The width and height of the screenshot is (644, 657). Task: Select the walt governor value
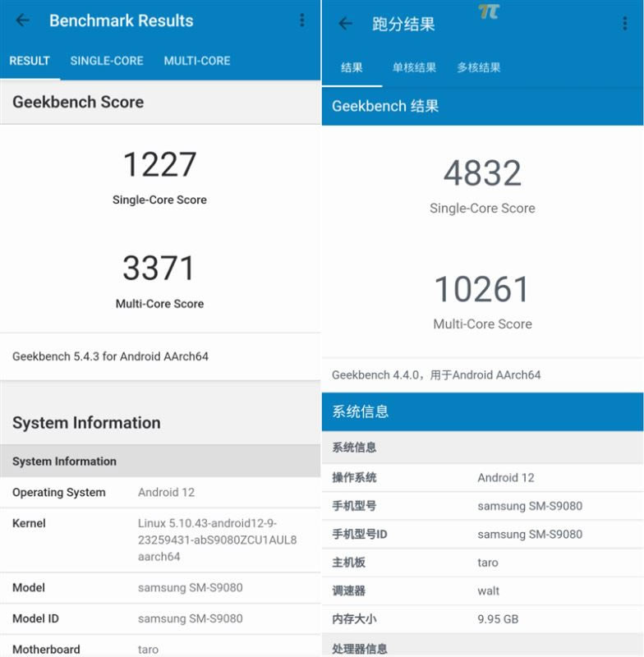point(488,590)
